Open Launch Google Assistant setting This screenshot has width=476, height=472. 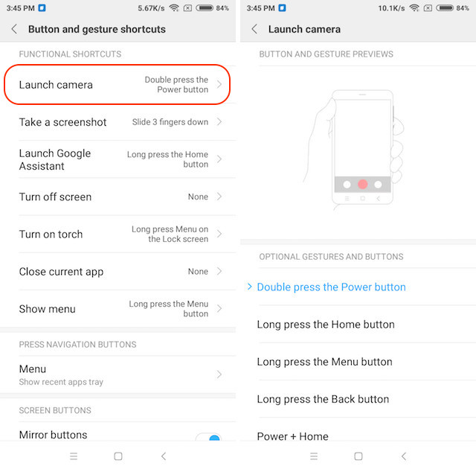point(118,159)
